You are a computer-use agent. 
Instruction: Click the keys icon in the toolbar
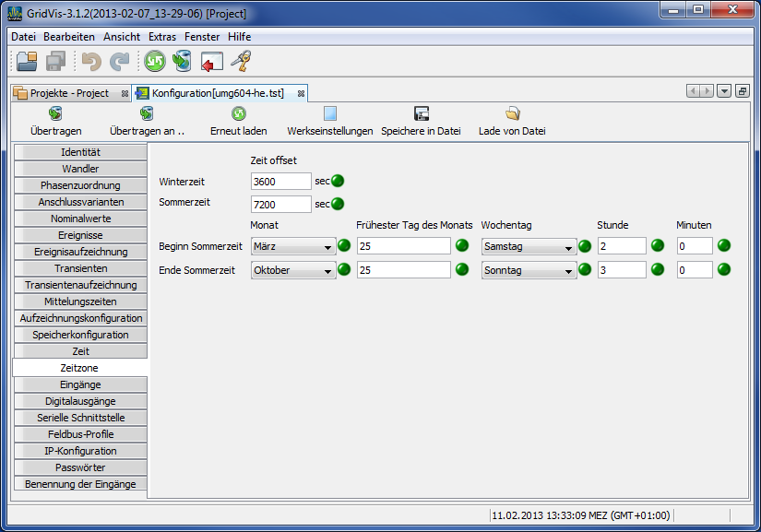coord(241,62)
